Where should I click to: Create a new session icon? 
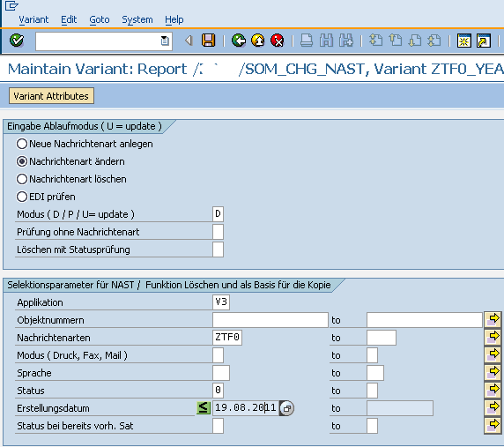tap(464, 41)
